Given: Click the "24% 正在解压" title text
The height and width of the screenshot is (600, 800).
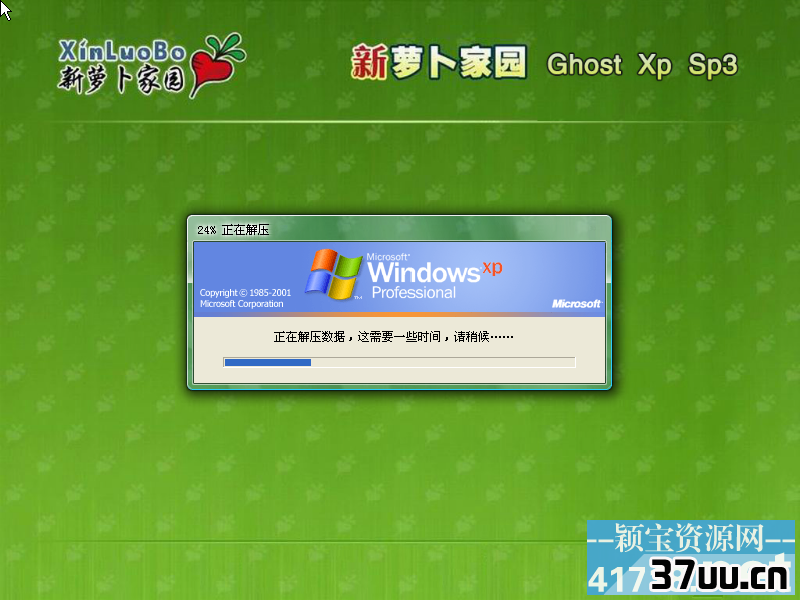Looking at the screenshot, I should (233, 230).
